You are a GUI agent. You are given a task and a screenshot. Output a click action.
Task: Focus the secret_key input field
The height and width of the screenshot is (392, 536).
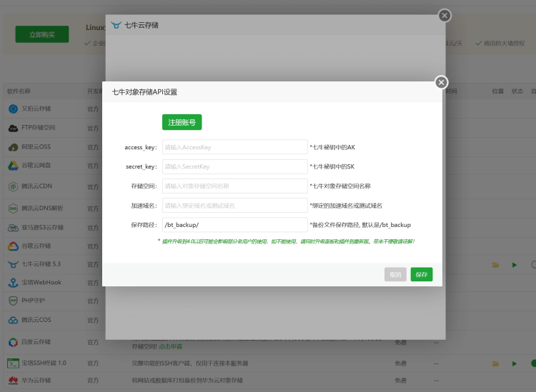point(235,166)
